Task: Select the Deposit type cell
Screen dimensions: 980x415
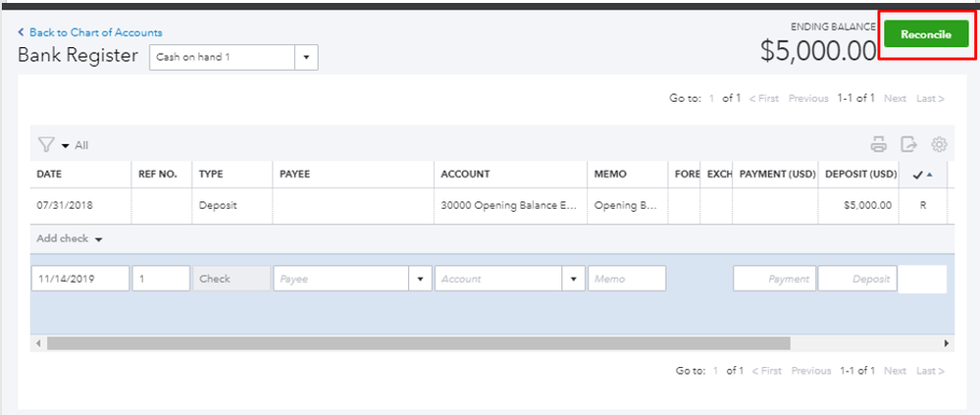Action: 232,206
